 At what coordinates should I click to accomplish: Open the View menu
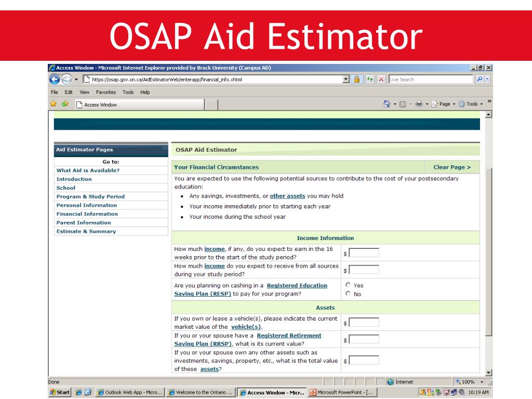[84, 92]
